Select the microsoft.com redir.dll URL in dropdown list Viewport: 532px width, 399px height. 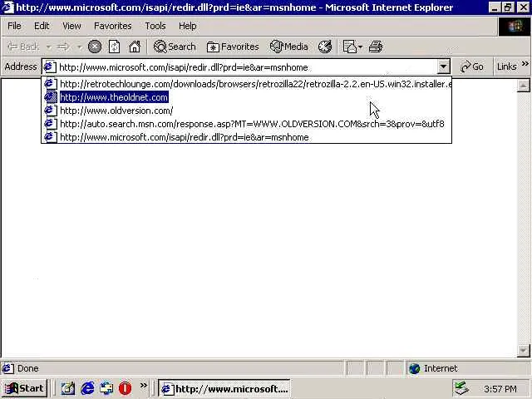click(x=247, y=137)
